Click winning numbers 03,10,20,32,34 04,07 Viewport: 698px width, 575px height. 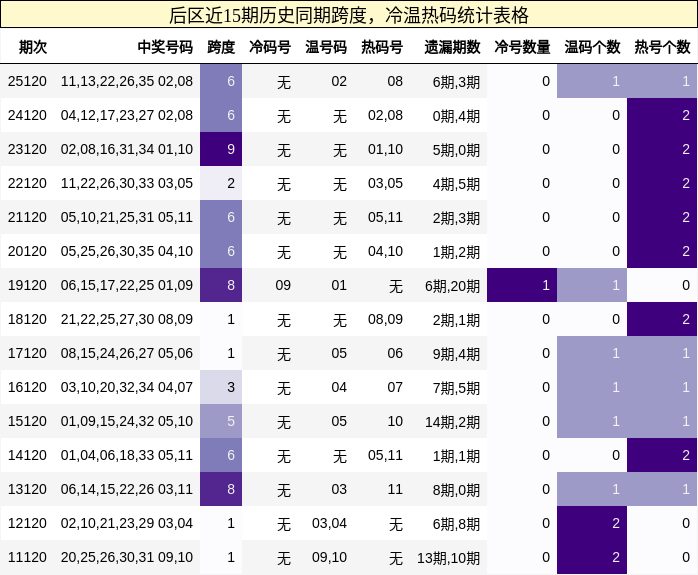[127, 387]
